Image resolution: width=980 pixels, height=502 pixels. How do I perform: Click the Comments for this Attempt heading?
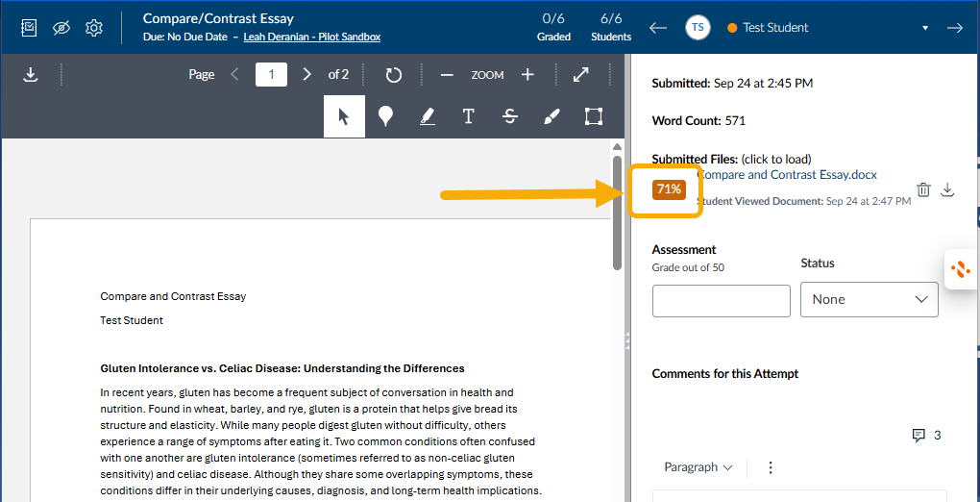[x=725, y=374]
